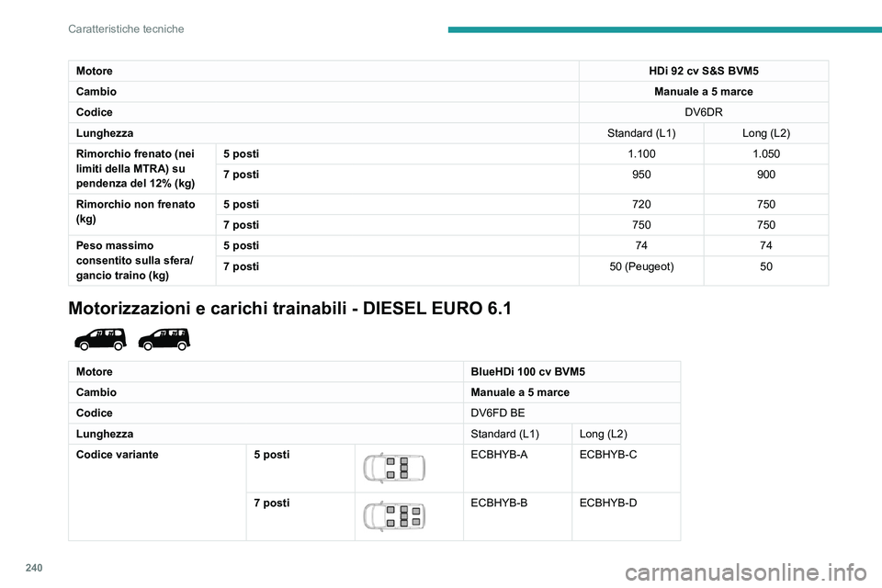
Task: Click 'Codice variante' label
Action: click(x=117, y=455)
